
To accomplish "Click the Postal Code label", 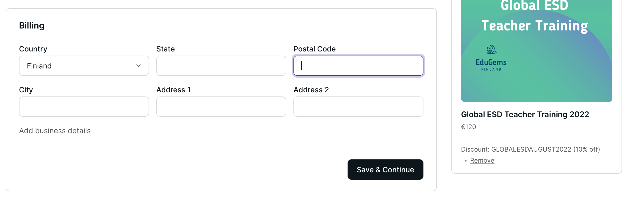I will 314,49.
